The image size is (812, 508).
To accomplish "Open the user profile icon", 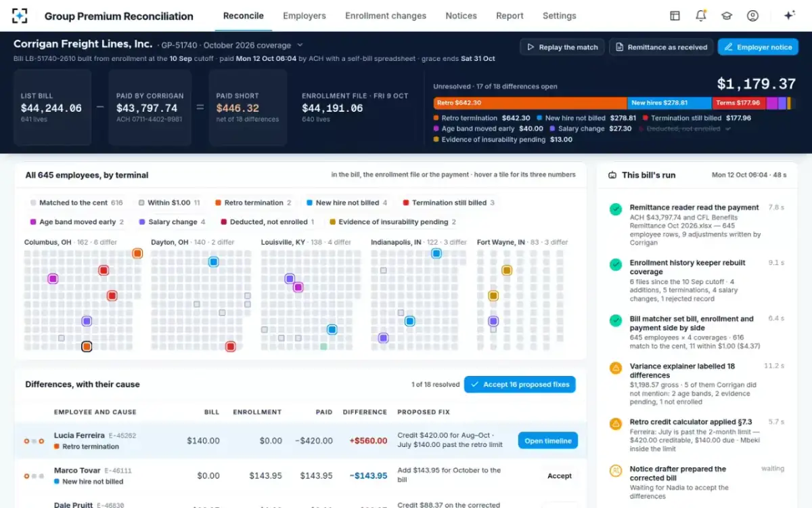I will point(752,16).
